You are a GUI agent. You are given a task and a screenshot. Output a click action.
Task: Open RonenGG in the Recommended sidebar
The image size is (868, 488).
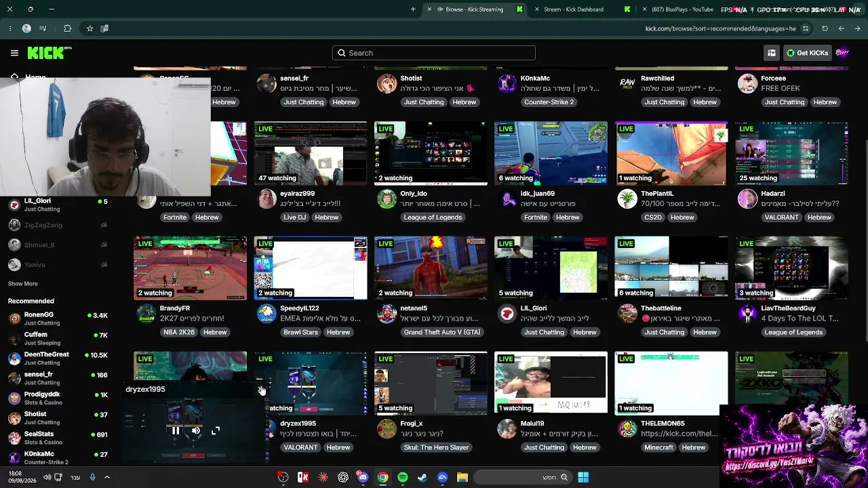point(58,319)
